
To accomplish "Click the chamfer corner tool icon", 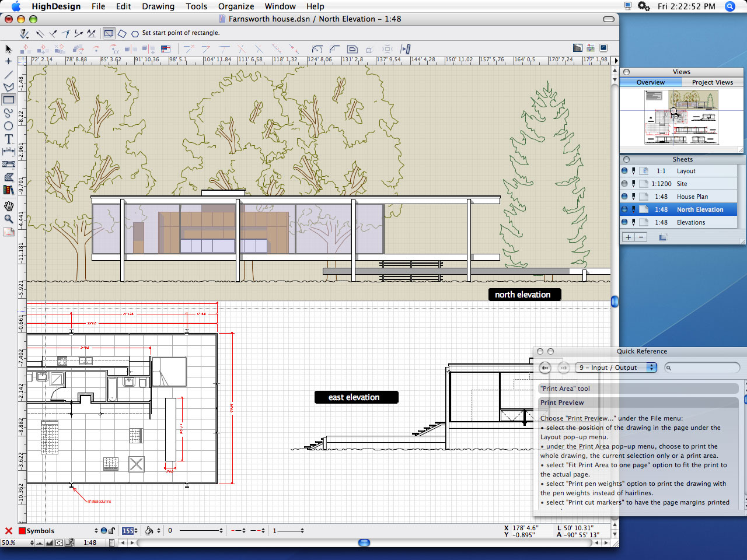I will point(334,49).
